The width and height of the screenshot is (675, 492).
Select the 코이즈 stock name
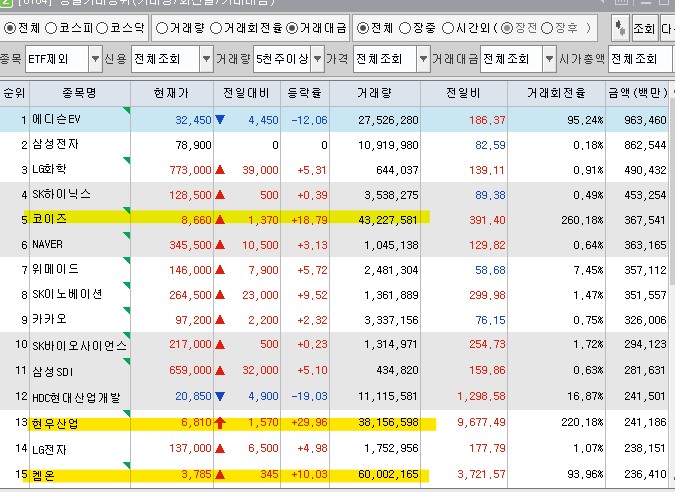click(50, 220)
